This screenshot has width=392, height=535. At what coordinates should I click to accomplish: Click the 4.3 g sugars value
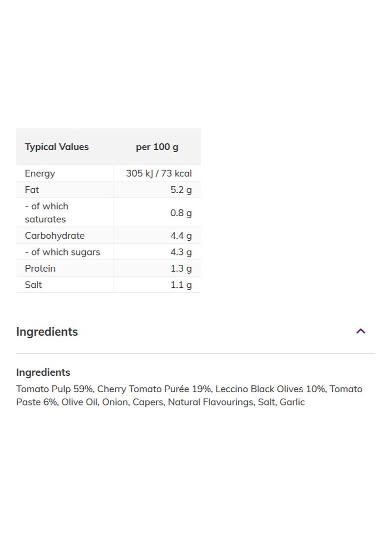pyautogui.click(x=181, y=252)
